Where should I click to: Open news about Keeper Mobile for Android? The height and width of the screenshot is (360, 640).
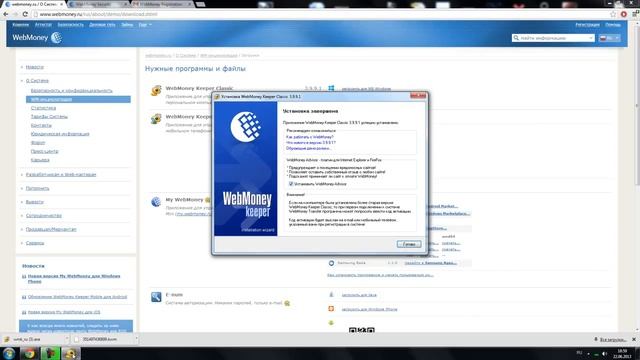pos(78,297)
